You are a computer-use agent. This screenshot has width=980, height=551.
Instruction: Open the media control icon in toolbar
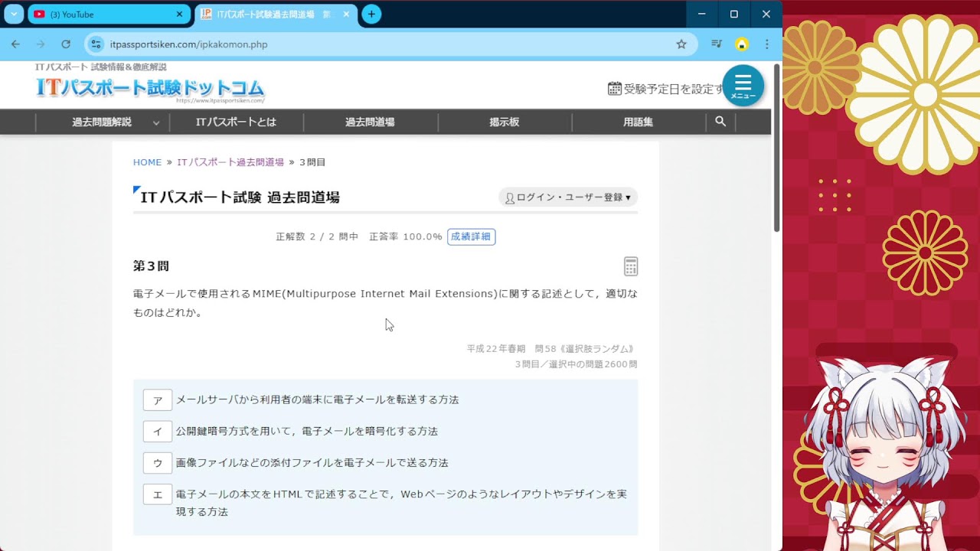pos(716,44)
